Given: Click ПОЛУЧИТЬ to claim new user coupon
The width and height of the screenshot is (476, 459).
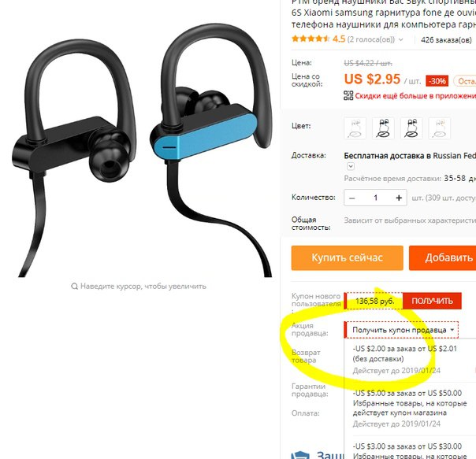Looking at the screenshot, I should [x=432, y=301].
